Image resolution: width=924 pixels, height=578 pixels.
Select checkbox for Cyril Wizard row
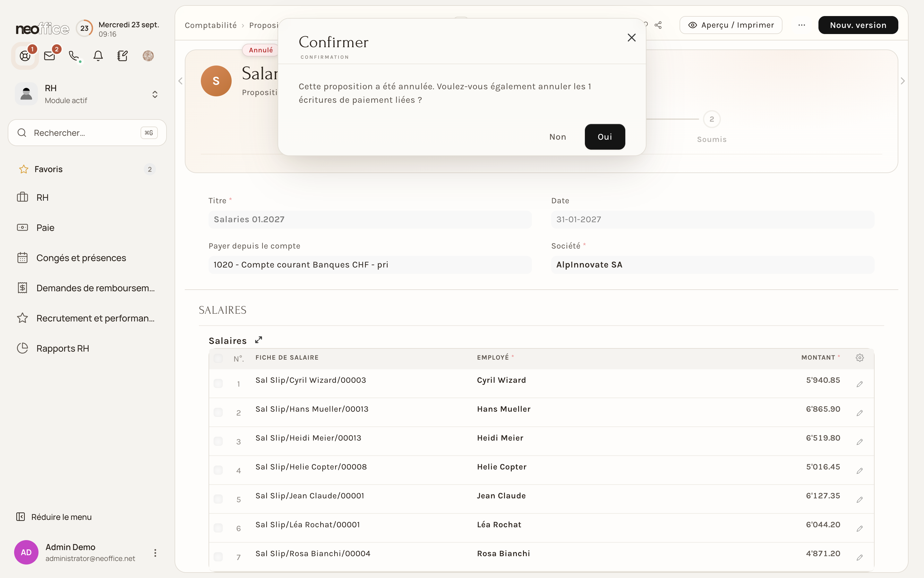click(x=218, y=383)
